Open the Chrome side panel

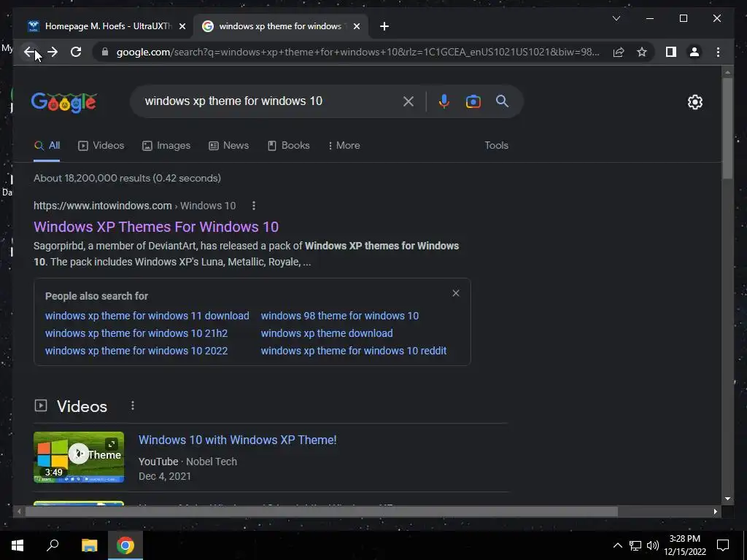pyautogui.click(x=671, y=52)
